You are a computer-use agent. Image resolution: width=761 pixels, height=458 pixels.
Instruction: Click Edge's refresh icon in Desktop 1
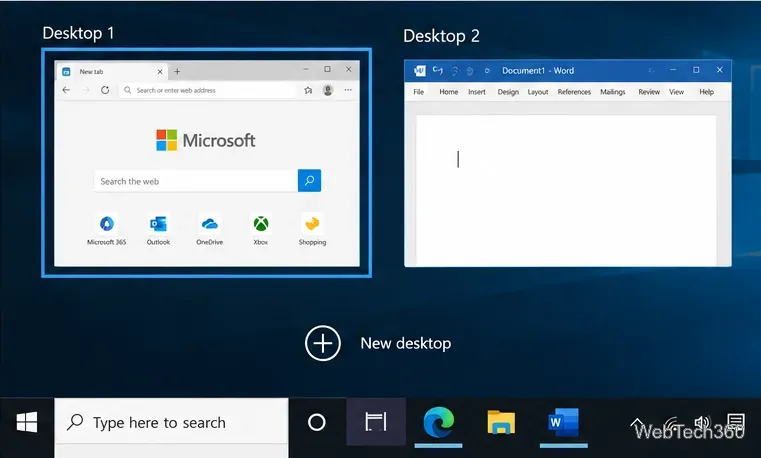(x=105, y=90)
